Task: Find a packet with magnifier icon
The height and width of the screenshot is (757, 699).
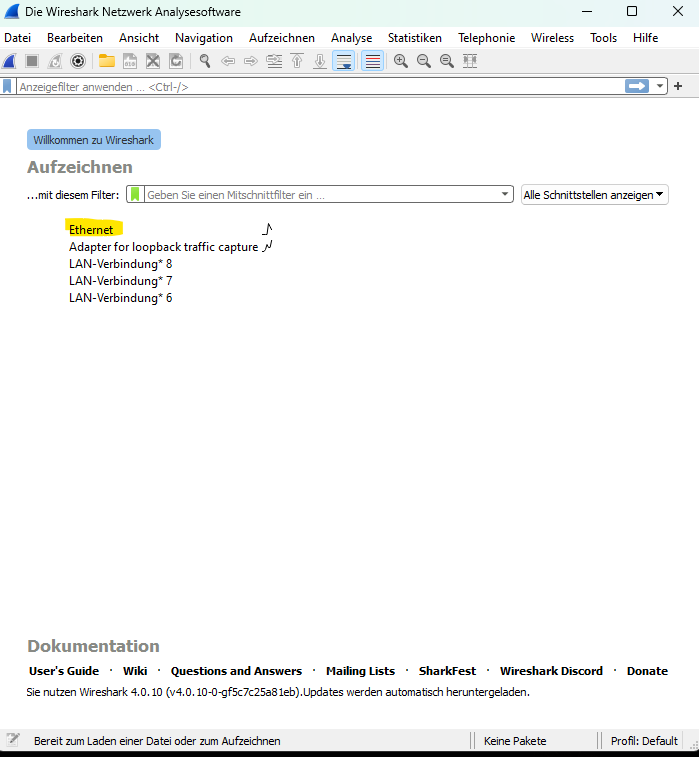Action: coord(205,61)
